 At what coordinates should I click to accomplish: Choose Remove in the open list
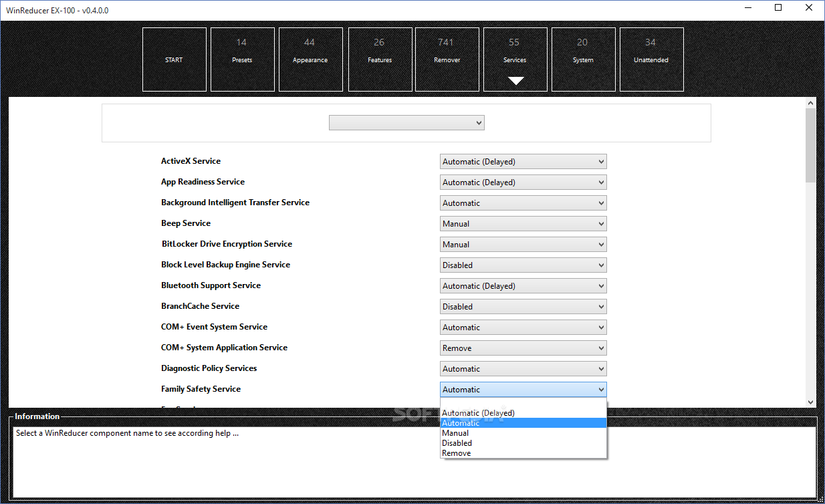pyautogui.click(x=523, y=453)
